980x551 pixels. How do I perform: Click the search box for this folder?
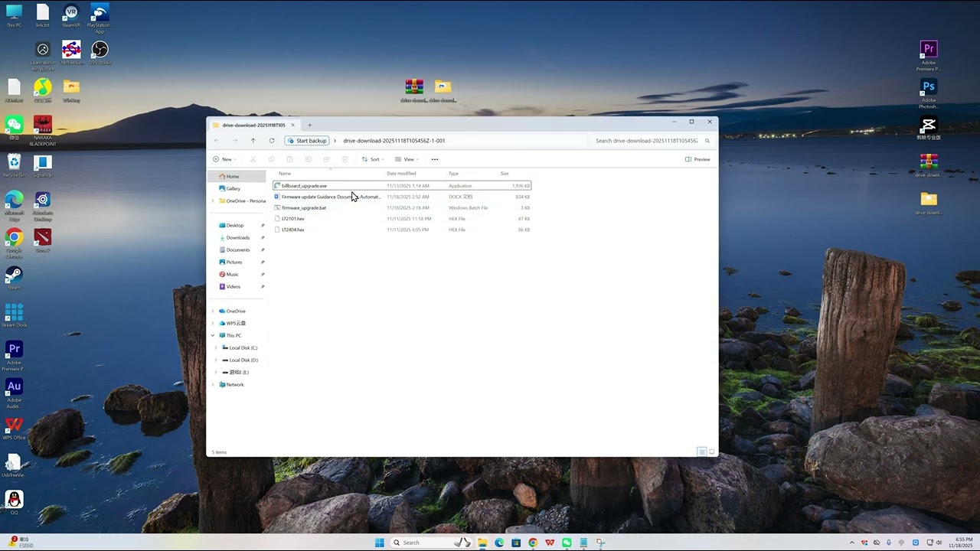pos(647,141)
